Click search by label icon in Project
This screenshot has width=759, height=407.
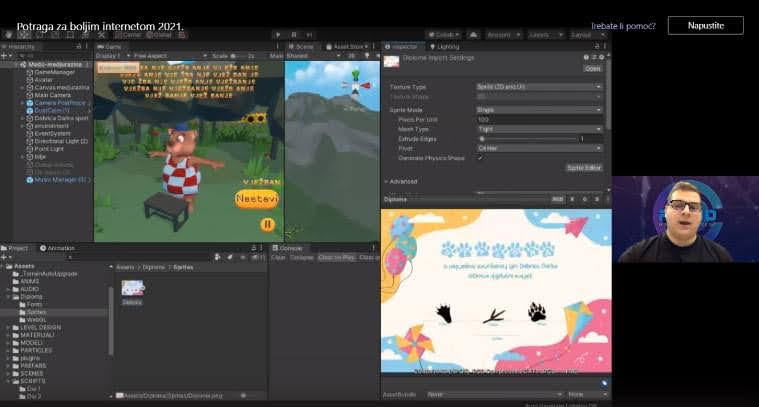tap(230, 257)
